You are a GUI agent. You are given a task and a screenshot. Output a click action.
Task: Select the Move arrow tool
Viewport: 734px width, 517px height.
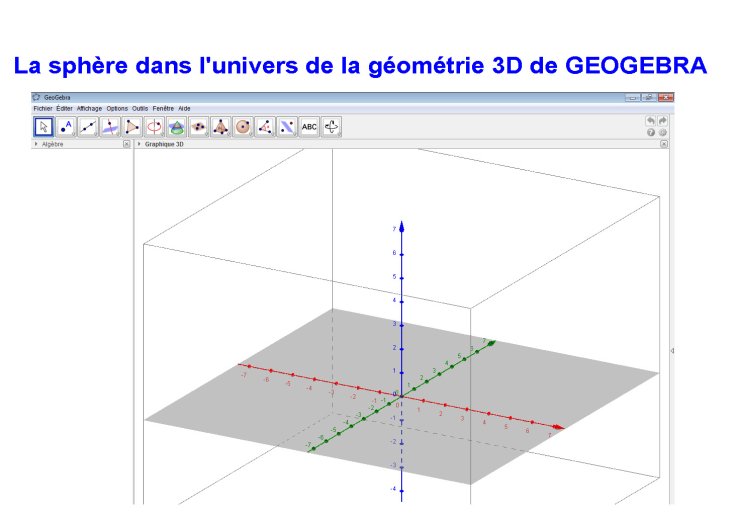click(44, 127)
